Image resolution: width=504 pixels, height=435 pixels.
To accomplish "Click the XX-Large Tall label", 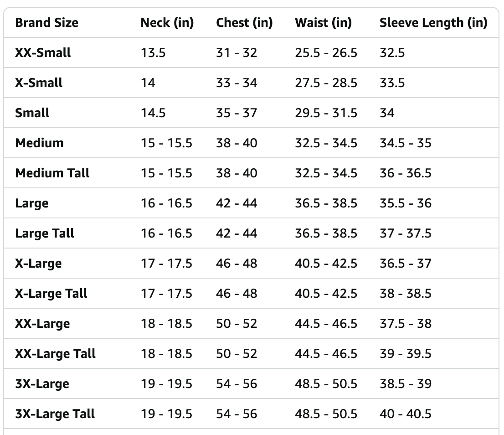I will click(55, 353).
